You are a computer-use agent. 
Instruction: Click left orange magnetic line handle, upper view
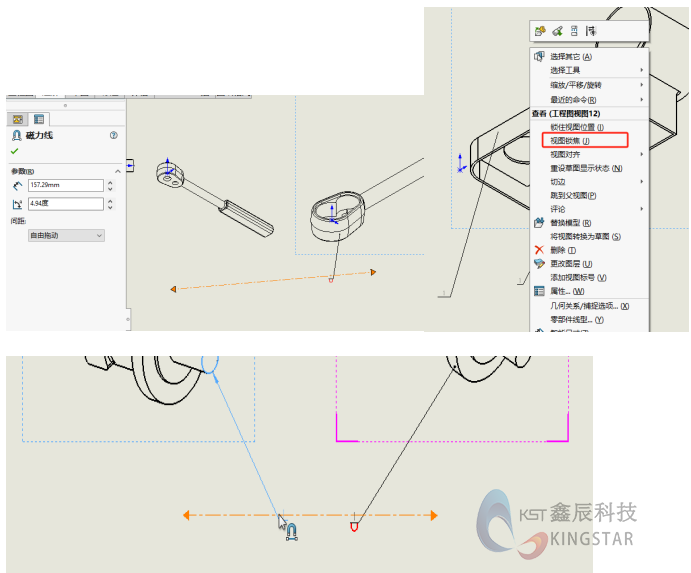(x=173, y=289)
